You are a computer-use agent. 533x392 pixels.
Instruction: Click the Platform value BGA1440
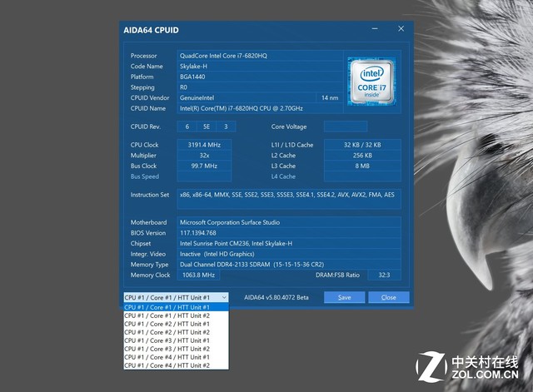260,77
